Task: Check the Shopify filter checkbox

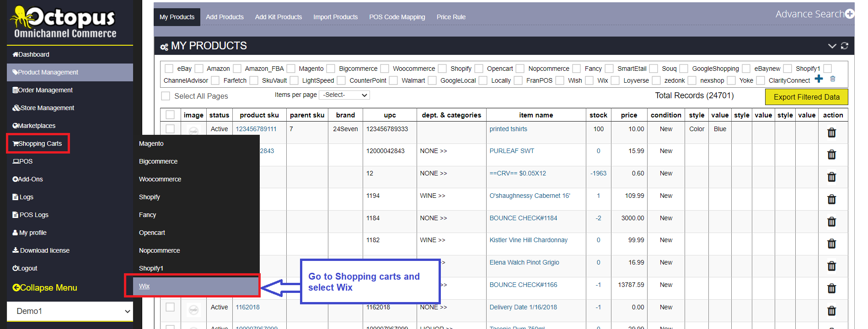Action: point(442,69)
